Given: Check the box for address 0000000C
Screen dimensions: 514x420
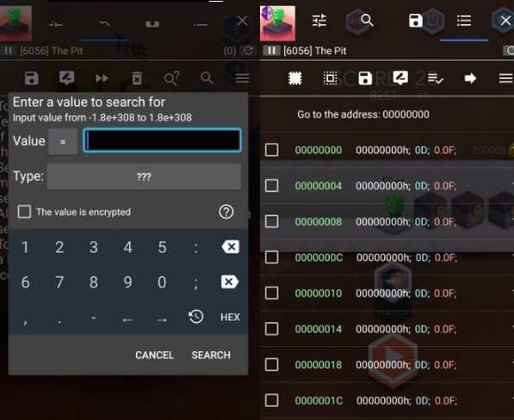Looking at the screenshot, I should [272, 257].
